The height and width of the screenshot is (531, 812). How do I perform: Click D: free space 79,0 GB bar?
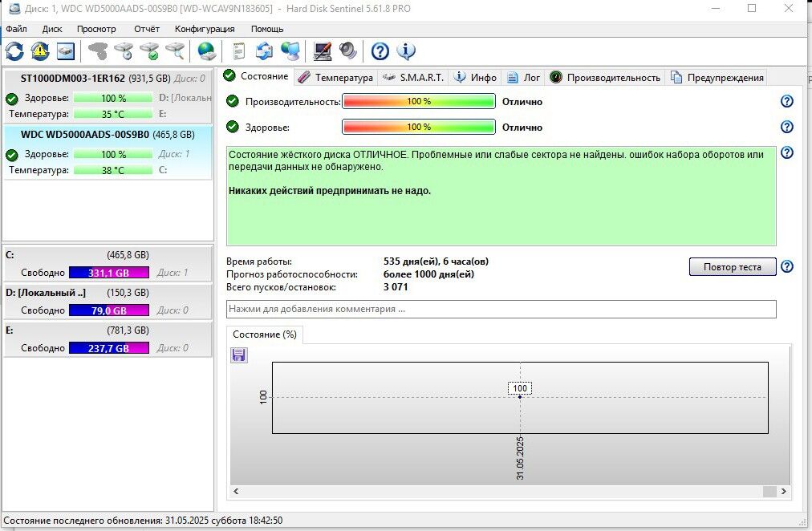tap(109, 310)
